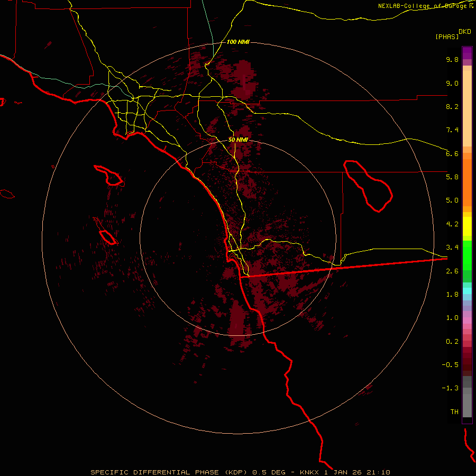Click the 3.4 scale value
This screenshot has height=476, width=476.
(452, 248)
